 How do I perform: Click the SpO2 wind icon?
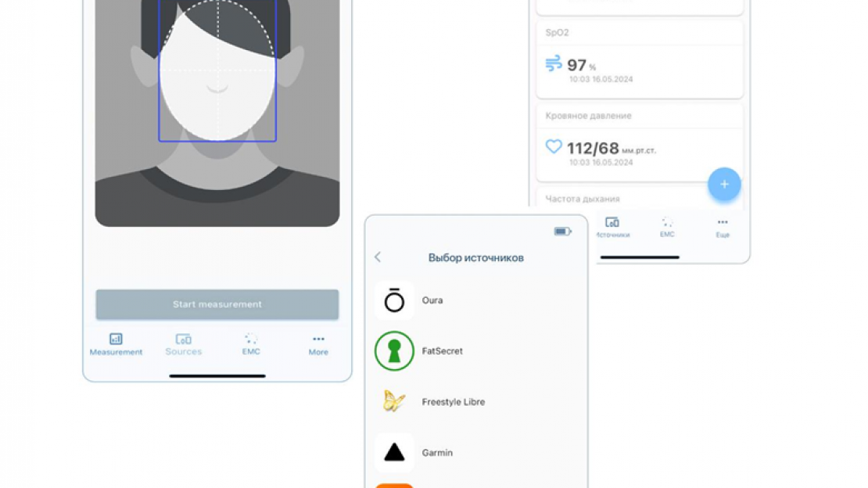coord(554,64)
